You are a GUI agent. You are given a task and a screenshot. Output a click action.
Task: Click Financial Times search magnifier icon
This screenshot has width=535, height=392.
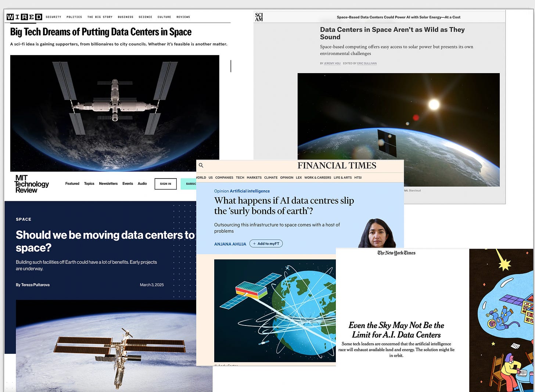(201, 165)
